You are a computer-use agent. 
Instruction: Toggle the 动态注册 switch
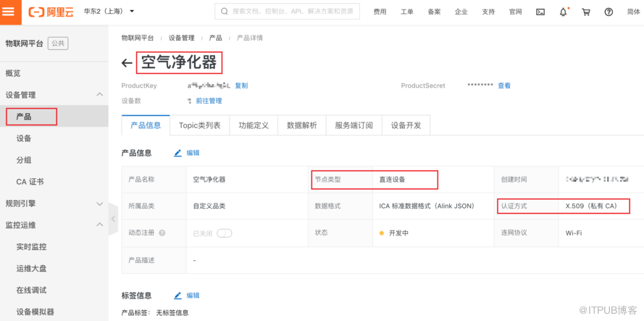(x=224, y=233)
